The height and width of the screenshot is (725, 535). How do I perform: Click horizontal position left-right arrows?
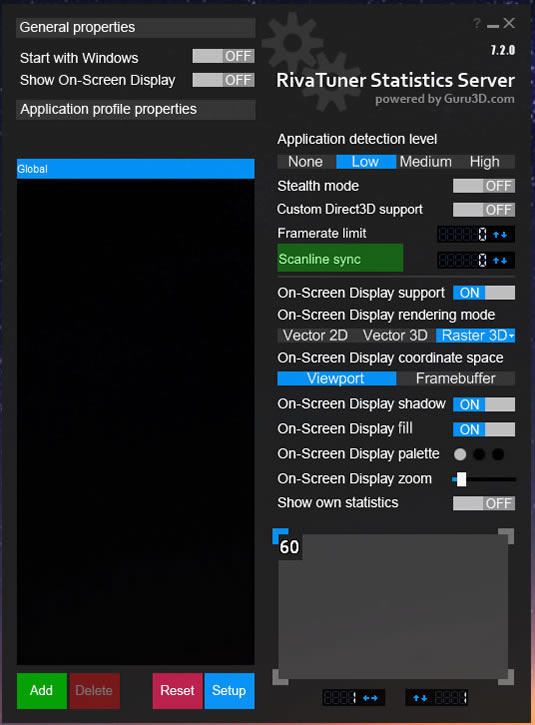pyautogui.click(x=370, y=698)
